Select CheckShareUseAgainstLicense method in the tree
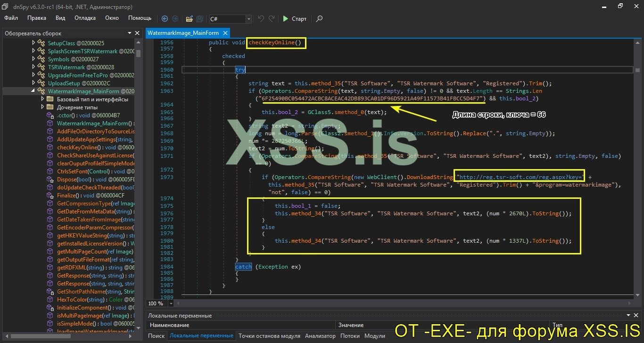Screen dimensions: 644x343 pyautogui.click(x=96, y=155)
